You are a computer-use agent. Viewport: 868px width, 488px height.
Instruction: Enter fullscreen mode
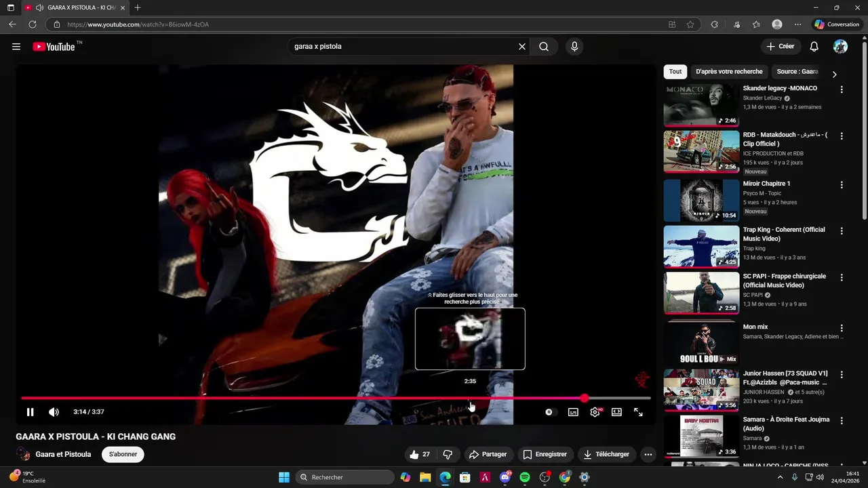pos(638,412)
